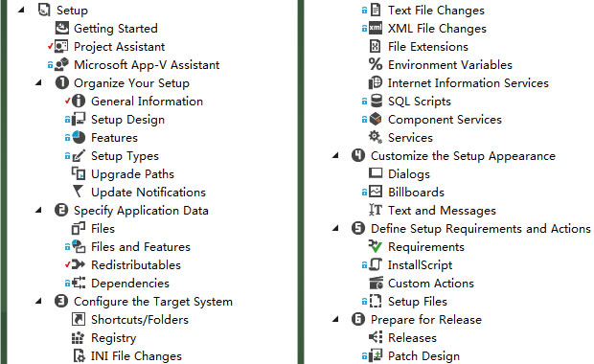Select the SQL Scripts database icon
This screenshot has height=364, width=594.
376,101
